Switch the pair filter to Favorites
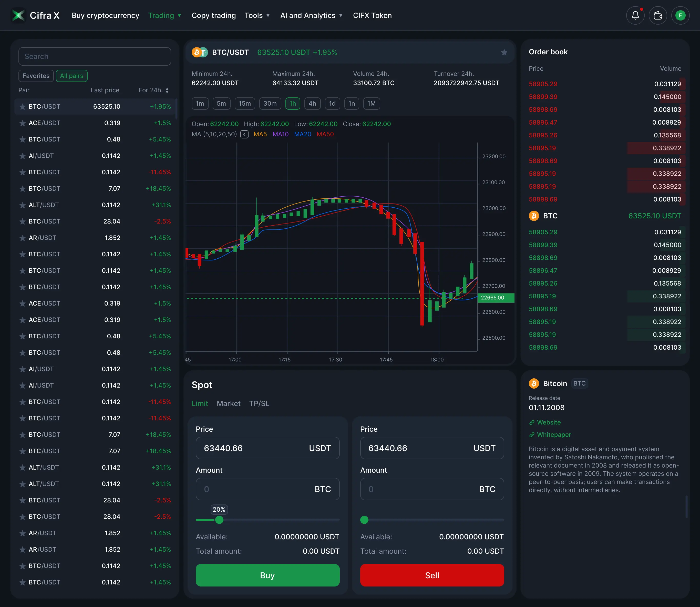Image resolution: width=700 pixels, height=607 pixels. click(36, 76)
